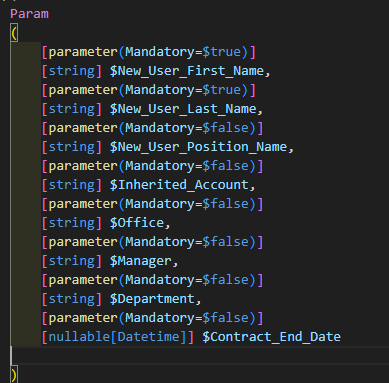This screenshot has height=383, width=389.
Task: Click the Datetime type inside brackets
Action: click(x=148, y=337)
